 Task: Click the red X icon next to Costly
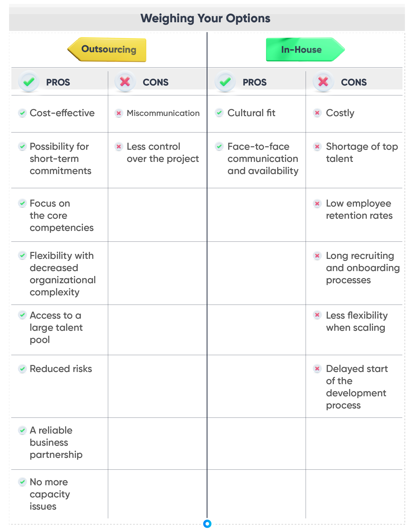click(x=317, y=113)
